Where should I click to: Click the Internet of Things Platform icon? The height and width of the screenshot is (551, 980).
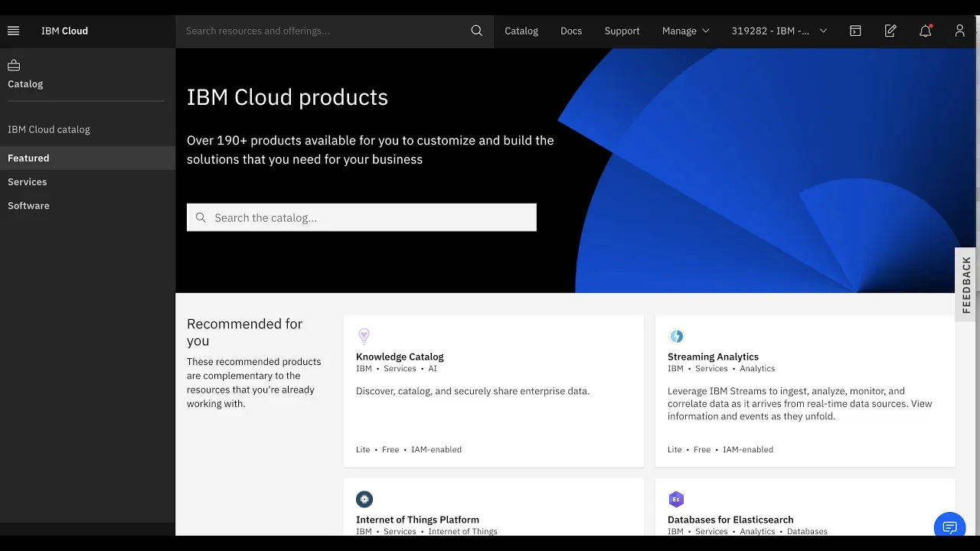pos(364,499)
